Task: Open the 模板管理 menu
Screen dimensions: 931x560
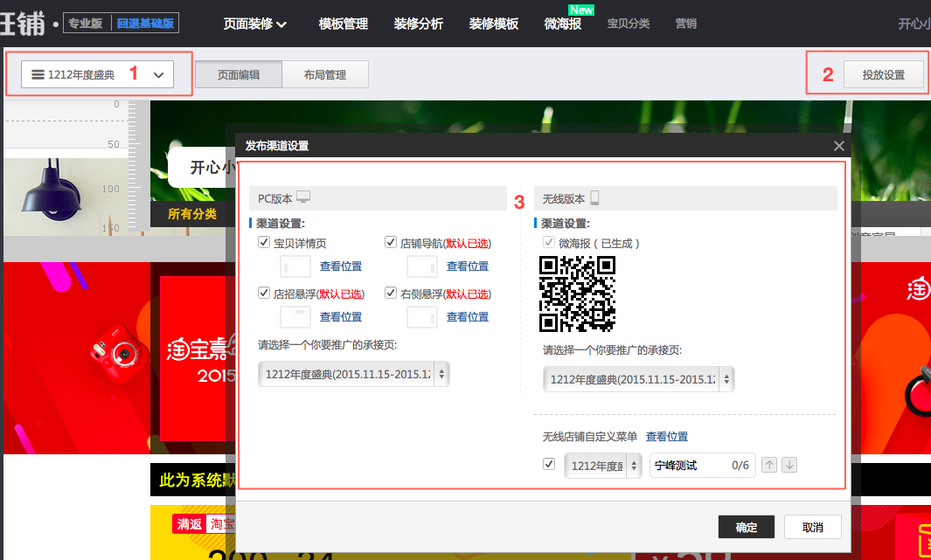Action: [343, 24]
